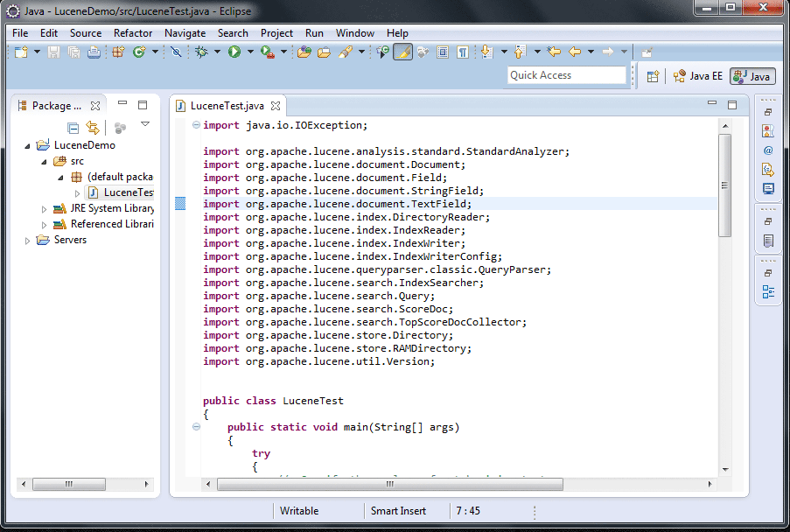Open the Project menu
The image size is (790, 532).
click(x=276, y=33)
